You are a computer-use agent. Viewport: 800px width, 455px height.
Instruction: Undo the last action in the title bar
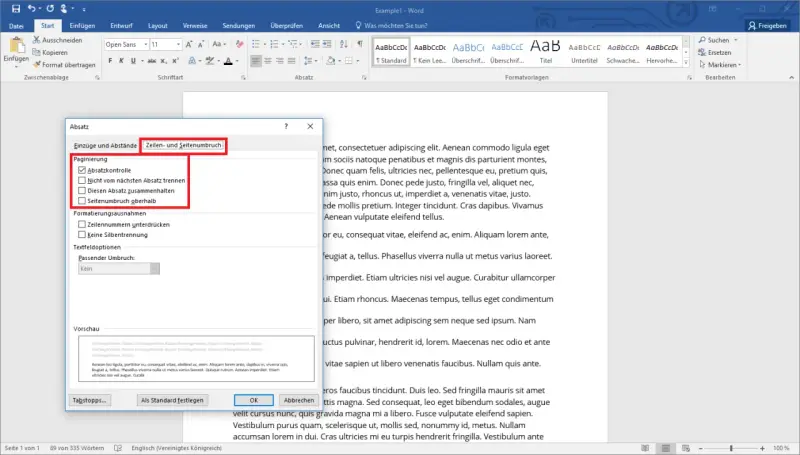(x=32, y=9)
